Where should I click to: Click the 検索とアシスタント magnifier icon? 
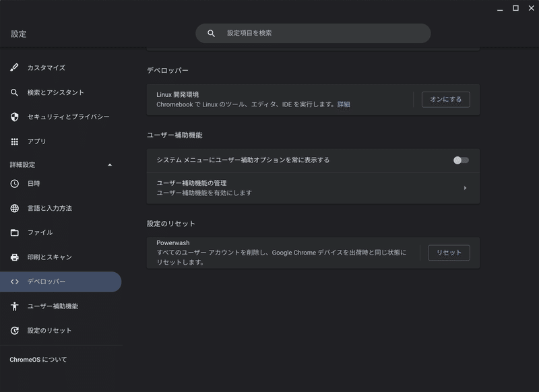(14, 92)
